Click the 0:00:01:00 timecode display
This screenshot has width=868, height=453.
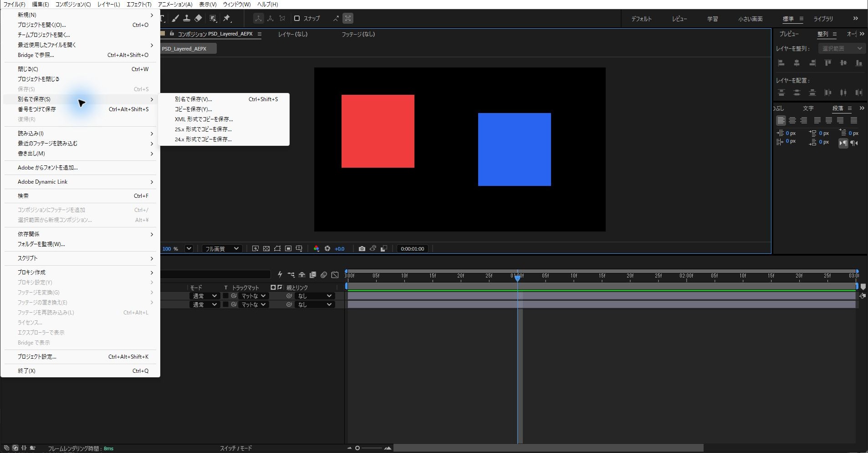[x=412, y=248]
